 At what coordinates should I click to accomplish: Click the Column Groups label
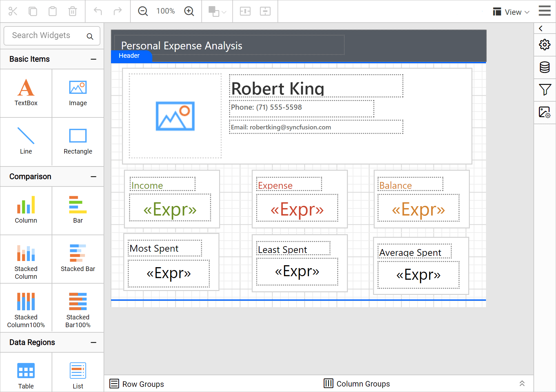(363, 384)
